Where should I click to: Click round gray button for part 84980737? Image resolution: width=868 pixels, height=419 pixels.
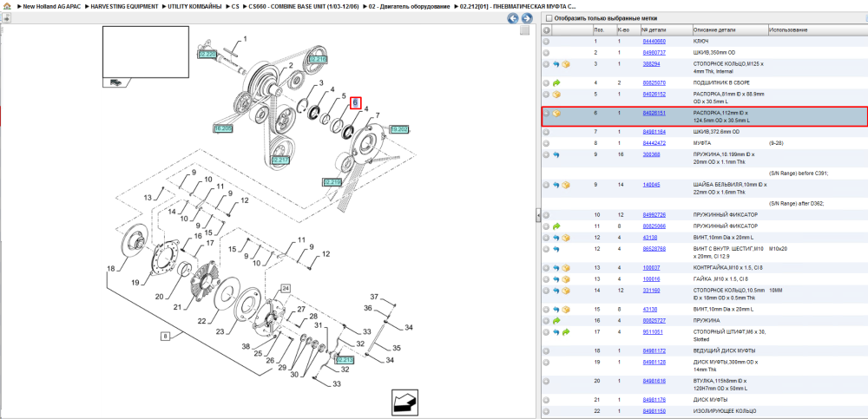(x=546, y=53)
